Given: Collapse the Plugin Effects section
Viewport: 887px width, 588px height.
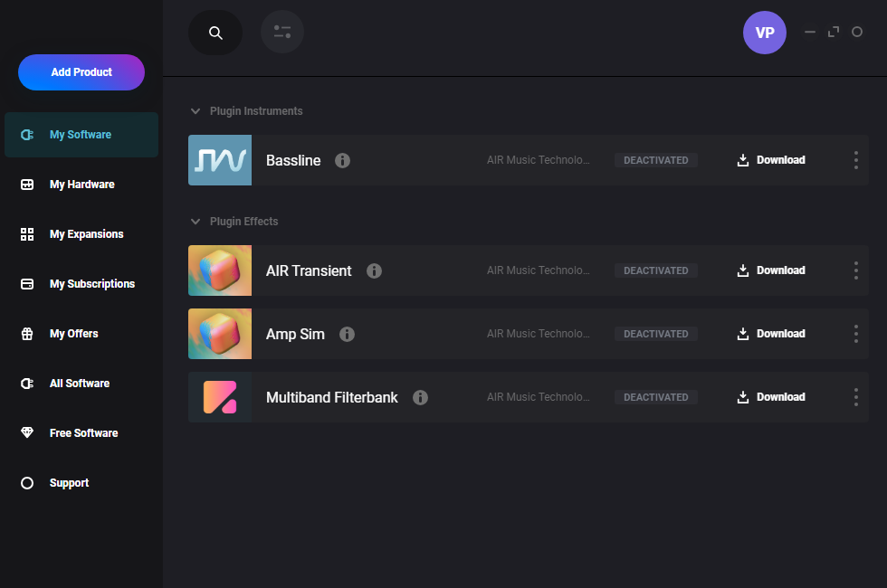Looking at the screenshot, I should point(195,222).
